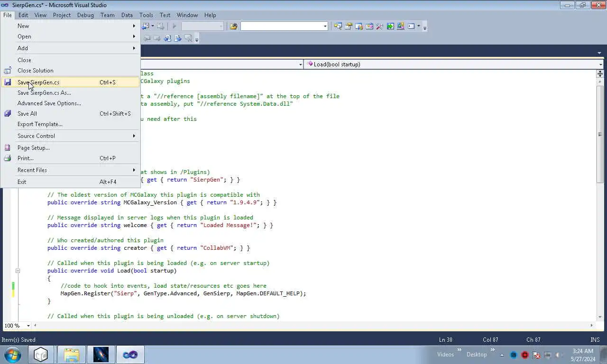607x364 pixels.
Task: Expand the Recent Files submenu
Action: point(71,170)
